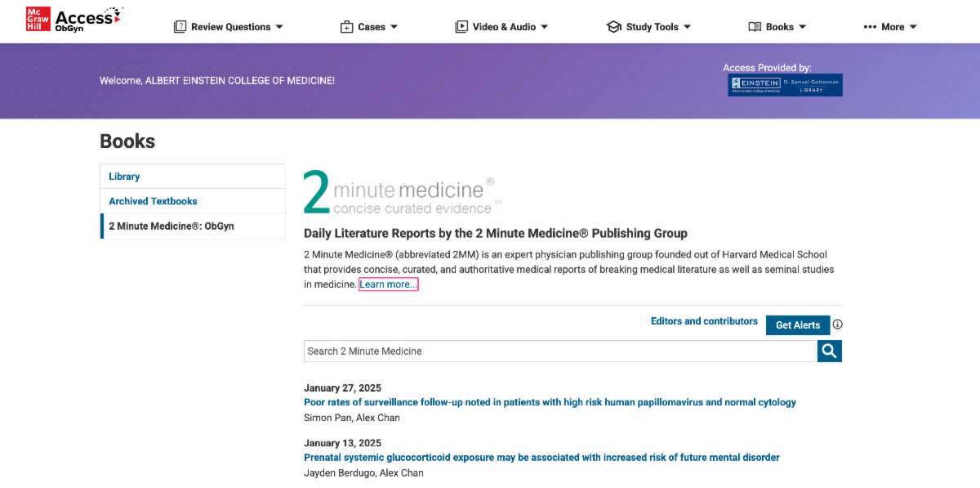The width and height of the screenshot is (980, 488).
Task: Select Archived Textbooks in sidebar
Action: (x=153, y=201)
